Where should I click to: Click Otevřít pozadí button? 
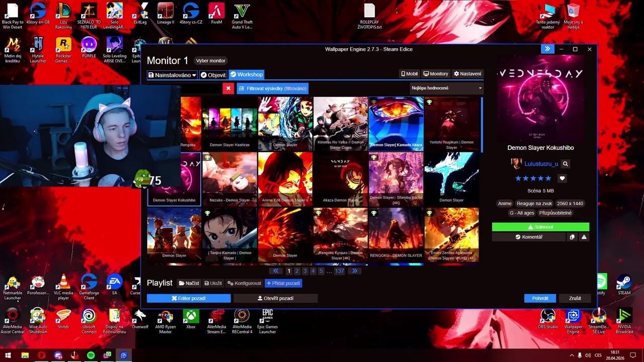point(275,298)
